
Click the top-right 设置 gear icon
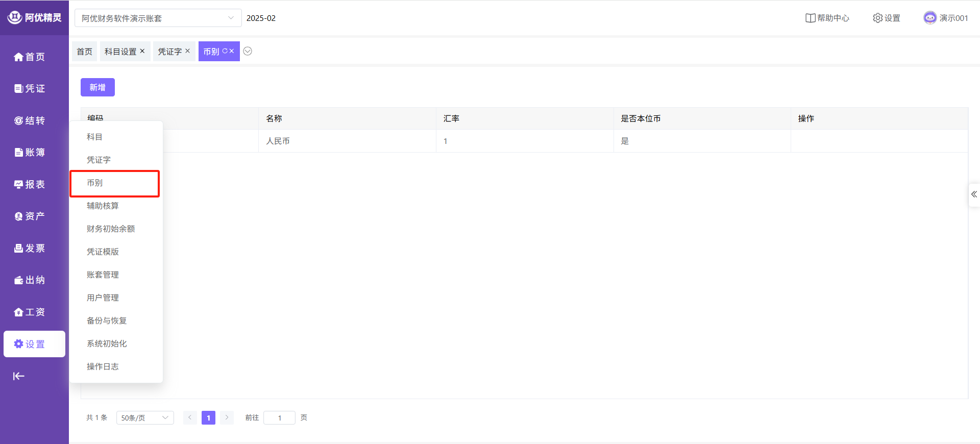coord(877,18)
